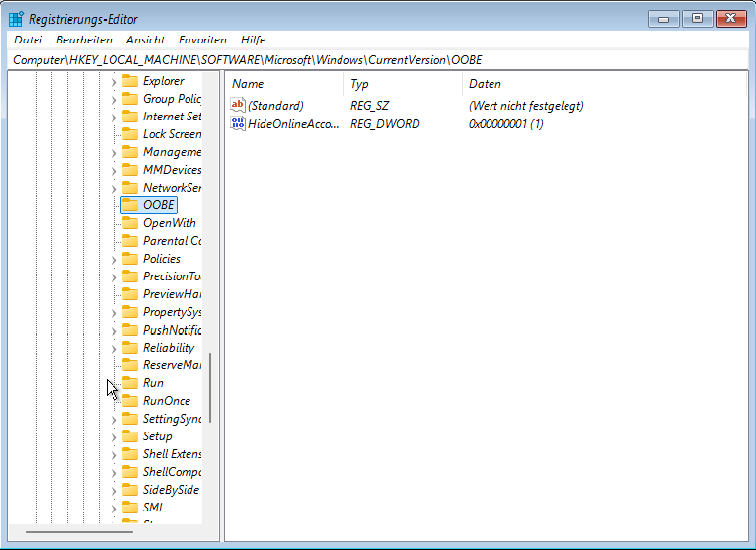
Task: Click the Internet Settings folder icon
Action: point(130,117)
